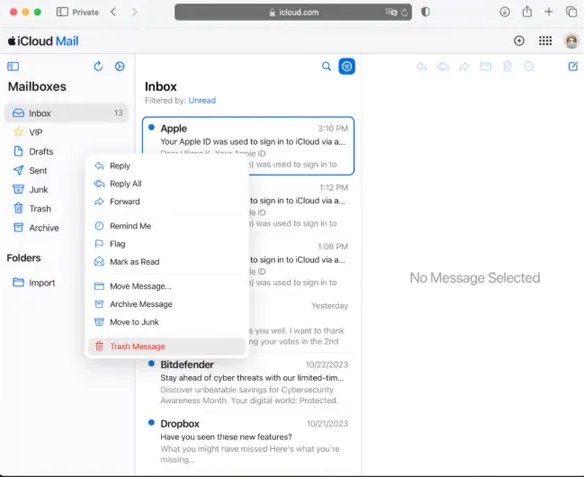
Task: Select Remind Me menu item
Action: [167, 226]
